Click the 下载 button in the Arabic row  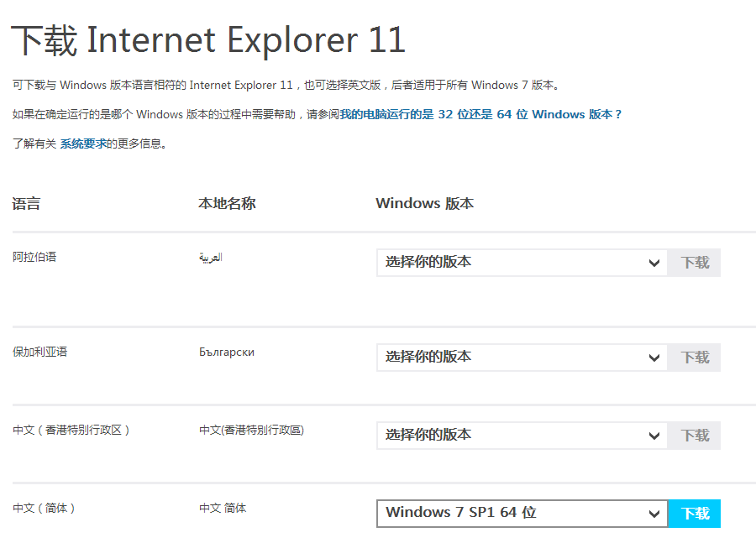pyautogui.click(x=695, y=263)
